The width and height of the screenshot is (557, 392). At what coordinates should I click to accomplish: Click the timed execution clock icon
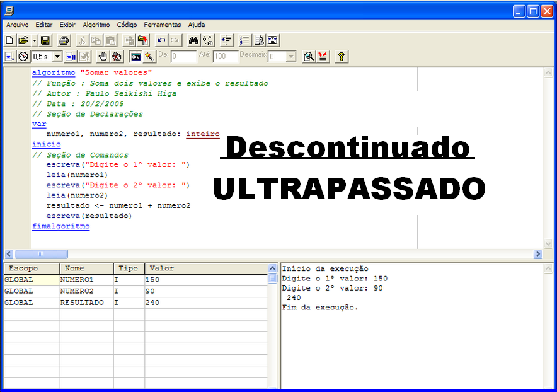pos(23,56)
